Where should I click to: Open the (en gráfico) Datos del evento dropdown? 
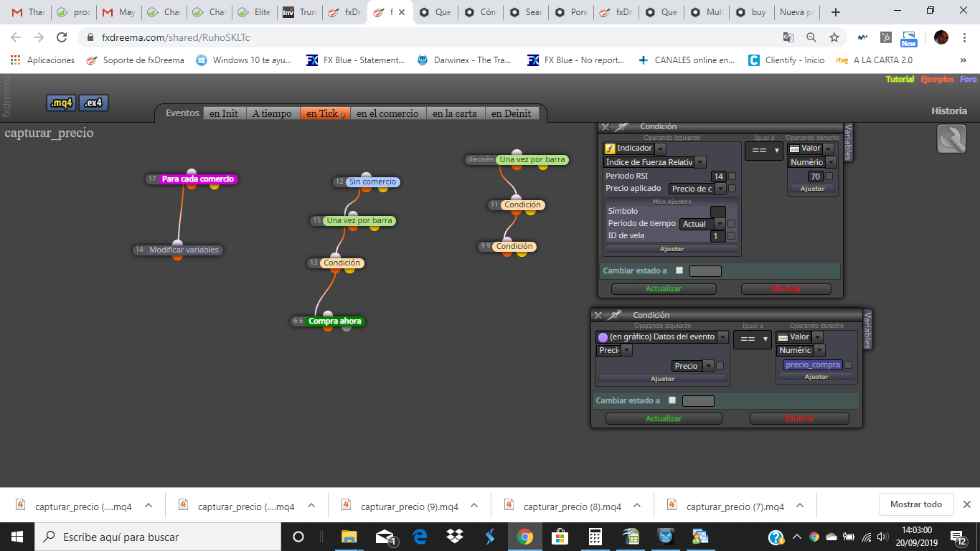tap(722, 337)
